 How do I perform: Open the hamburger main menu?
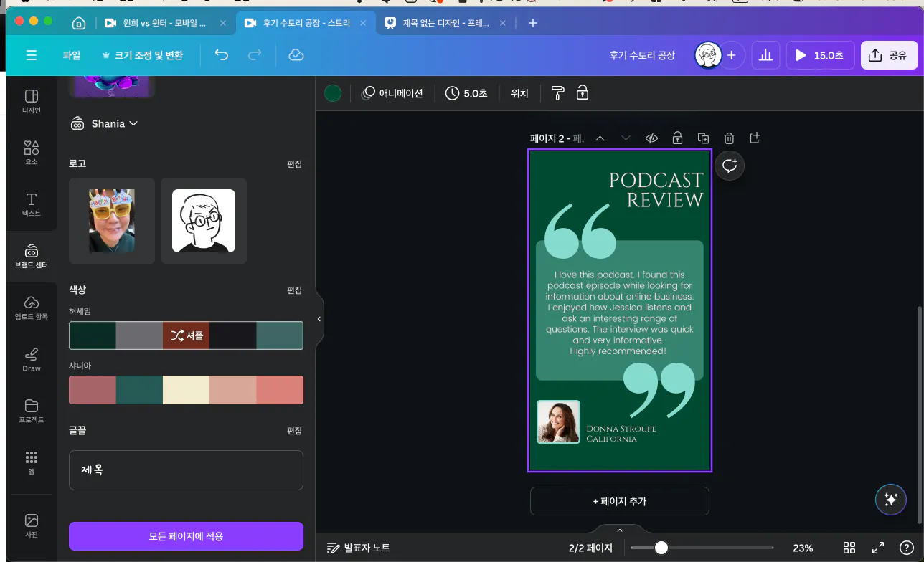tap(32, 55)
